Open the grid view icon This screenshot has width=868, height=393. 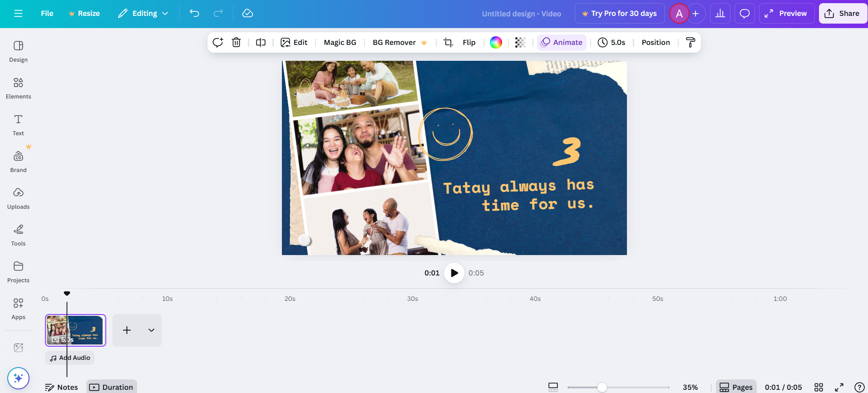(x=819, y=387)
